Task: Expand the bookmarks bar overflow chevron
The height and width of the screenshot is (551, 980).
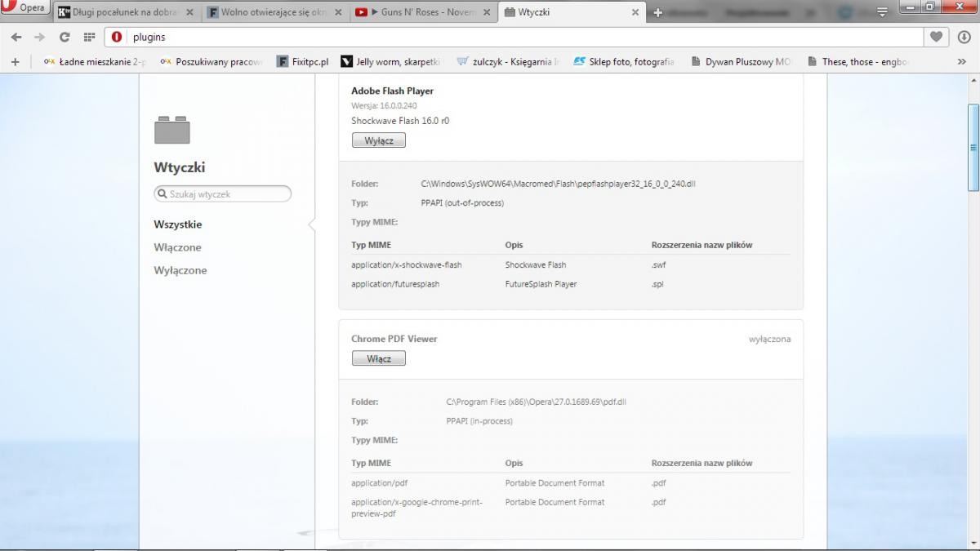Action: click(961, 61)
